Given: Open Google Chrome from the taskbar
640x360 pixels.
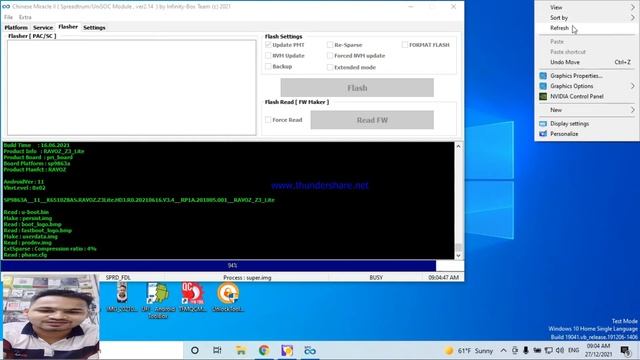Looking at the screenshot, I should click(x=264, y=350).
